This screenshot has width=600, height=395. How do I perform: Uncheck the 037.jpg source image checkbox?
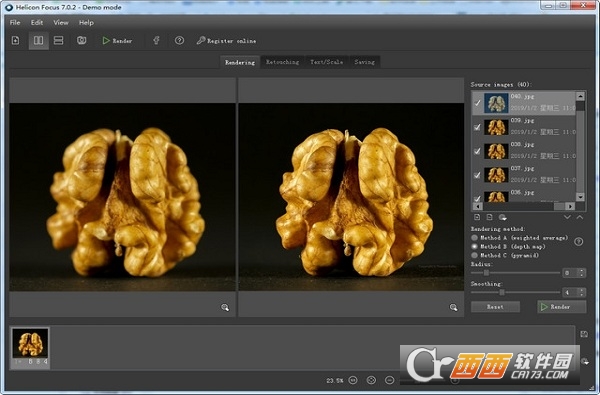pos(477,175)
